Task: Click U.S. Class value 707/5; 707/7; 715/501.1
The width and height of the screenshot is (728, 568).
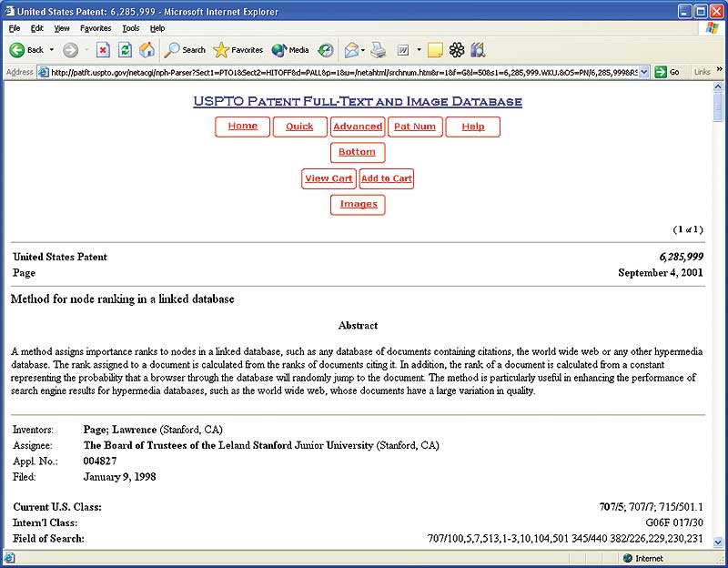Action: click(651, 507)
